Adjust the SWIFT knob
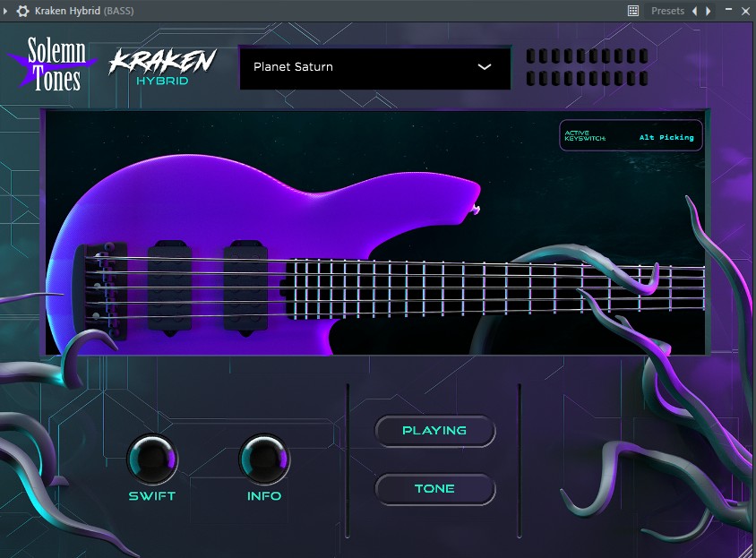 tap(152, 459)
